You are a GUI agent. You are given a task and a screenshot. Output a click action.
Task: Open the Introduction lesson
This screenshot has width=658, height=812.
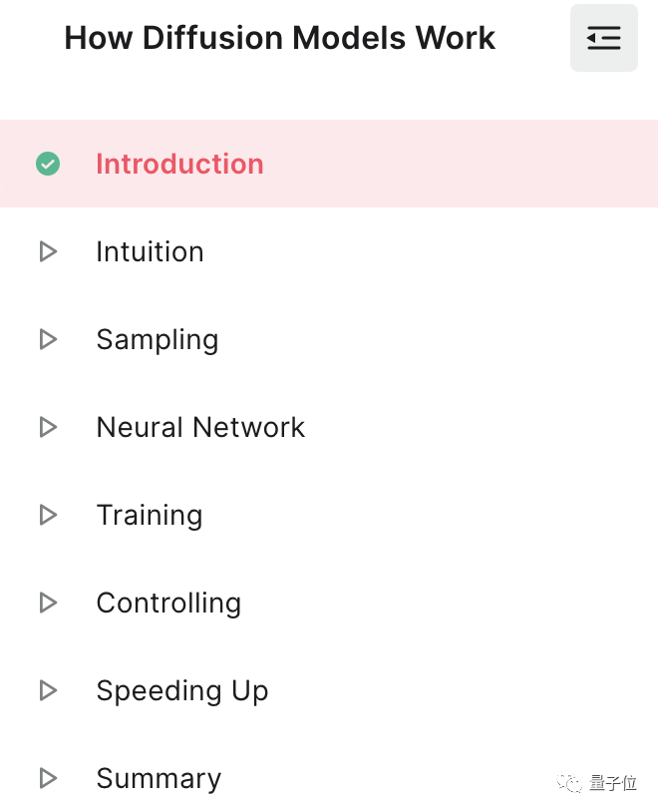click(x=179, y=164)
